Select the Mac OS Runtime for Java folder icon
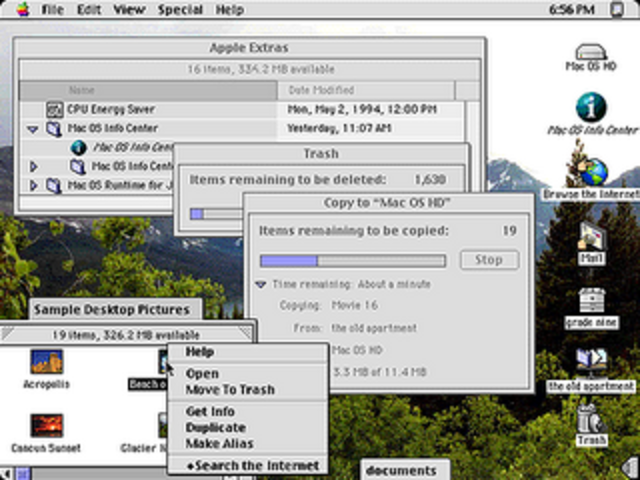Image resolution: width=640 pixels, height=480 pixels. coord(54,185)
